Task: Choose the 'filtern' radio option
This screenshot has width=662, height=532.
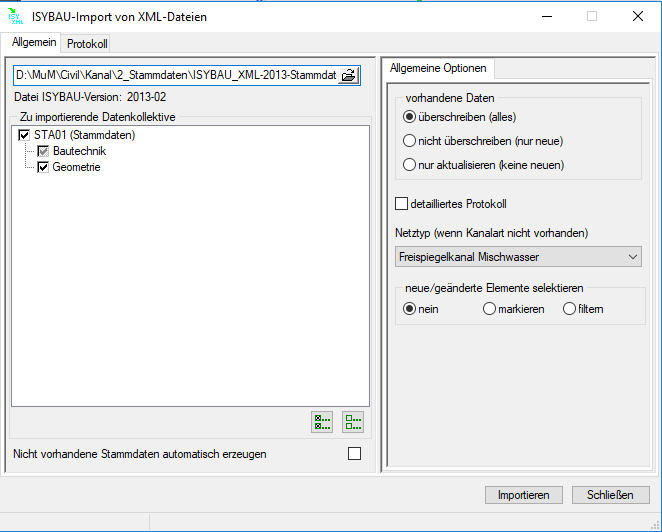Action: point(569,309)
